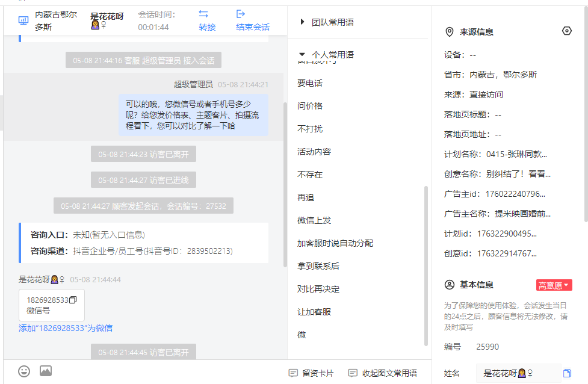
Task: Select the 让加客服 quick phrase
Action: [314, 312]
